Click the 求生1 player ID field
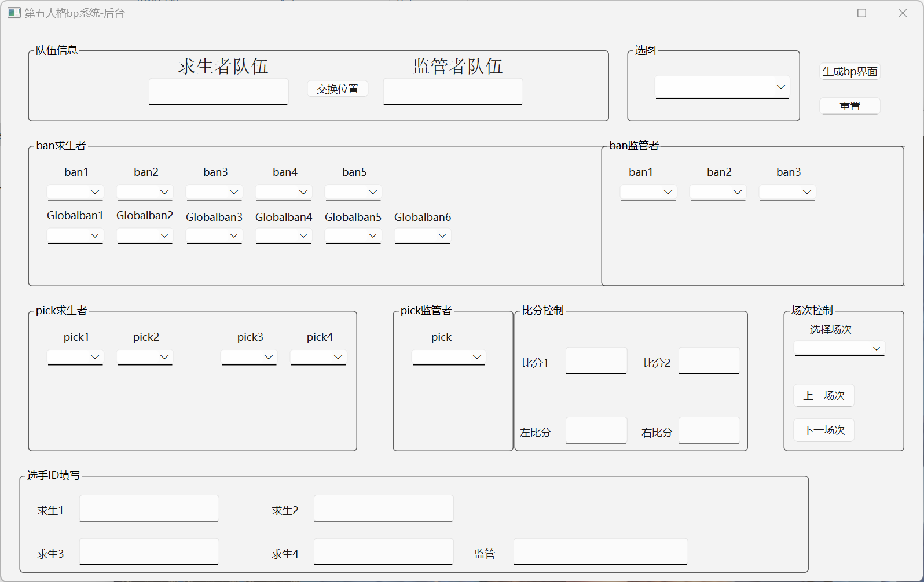 pyautogui.click(x=149, y=509)
